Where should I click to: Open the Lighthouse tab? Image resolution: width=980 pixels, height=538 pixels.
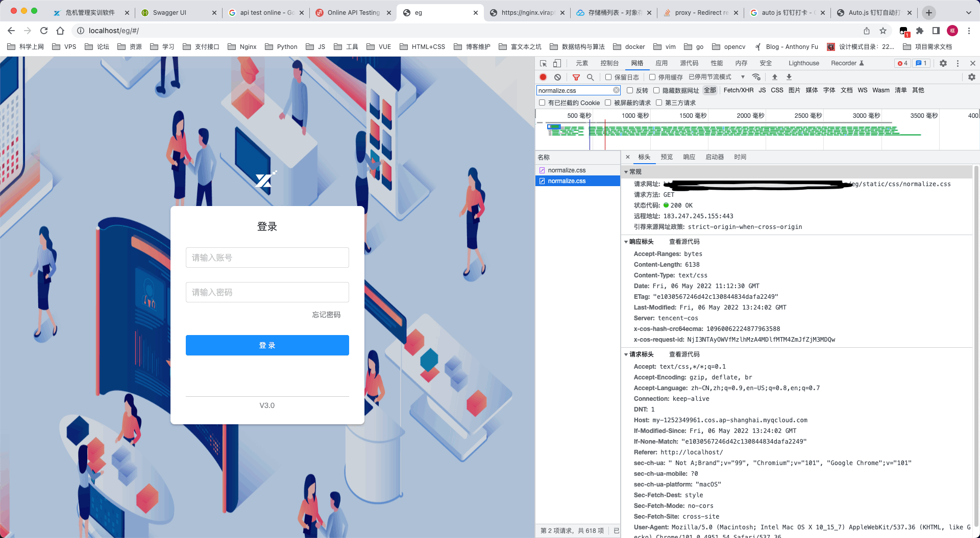coord(804,63)
